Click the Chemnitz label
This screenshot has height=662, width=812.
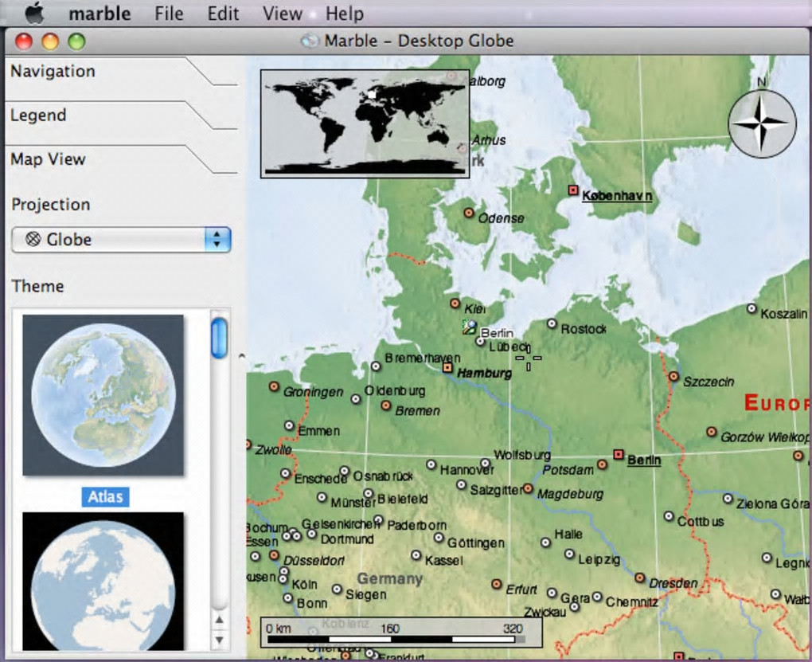(632, 602)
